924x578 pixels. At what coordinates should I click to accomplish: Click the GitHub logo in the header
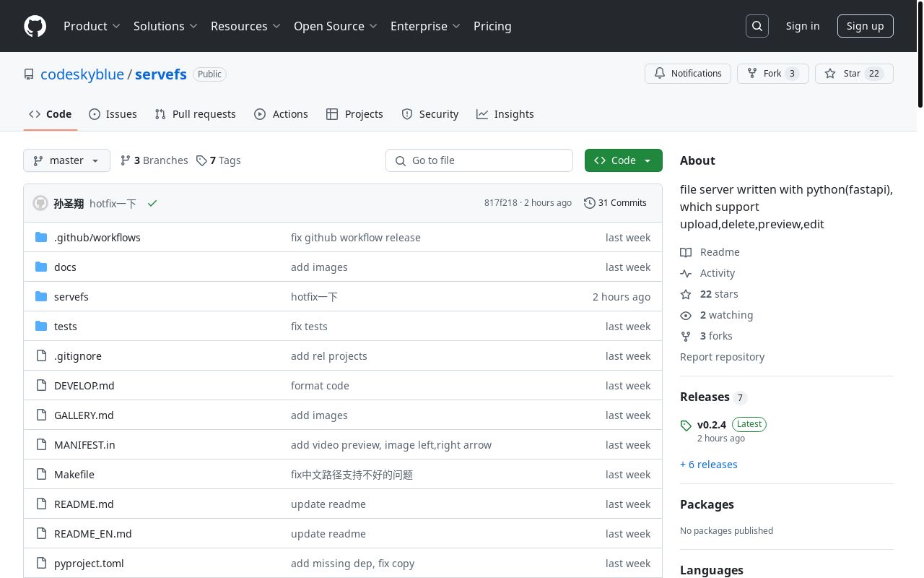pyautogui.click(x=35, y=26)
